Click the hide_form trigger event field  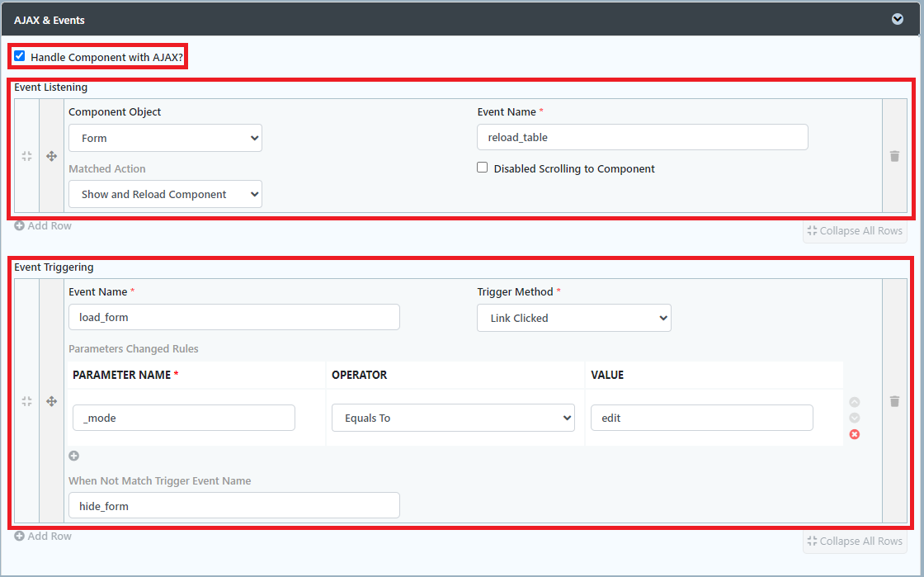coord(234,505)
